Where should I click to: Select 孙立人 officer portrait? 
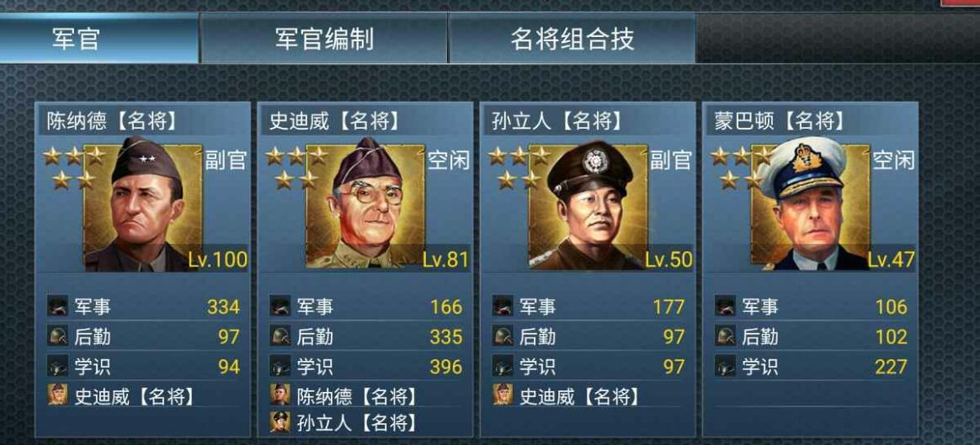(589, 205)
